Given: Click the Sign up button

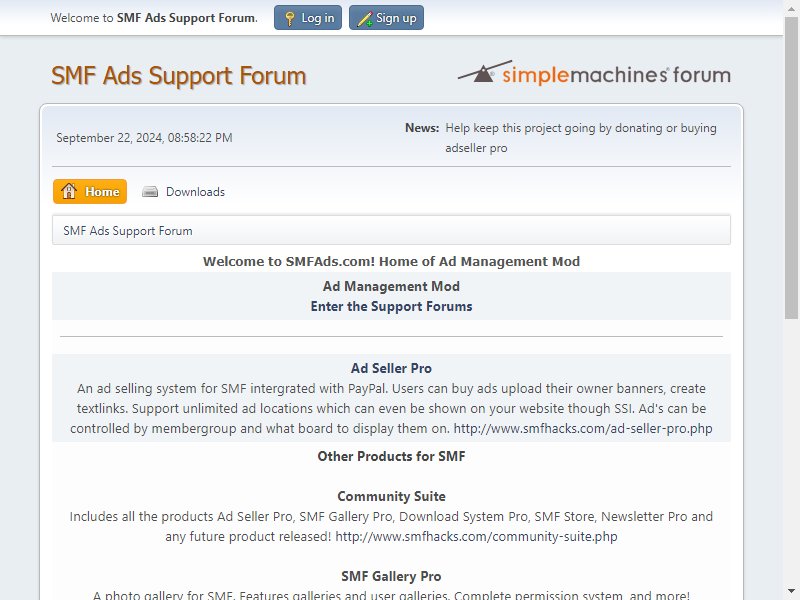Looking at the screenshot, I should point(386,18).
